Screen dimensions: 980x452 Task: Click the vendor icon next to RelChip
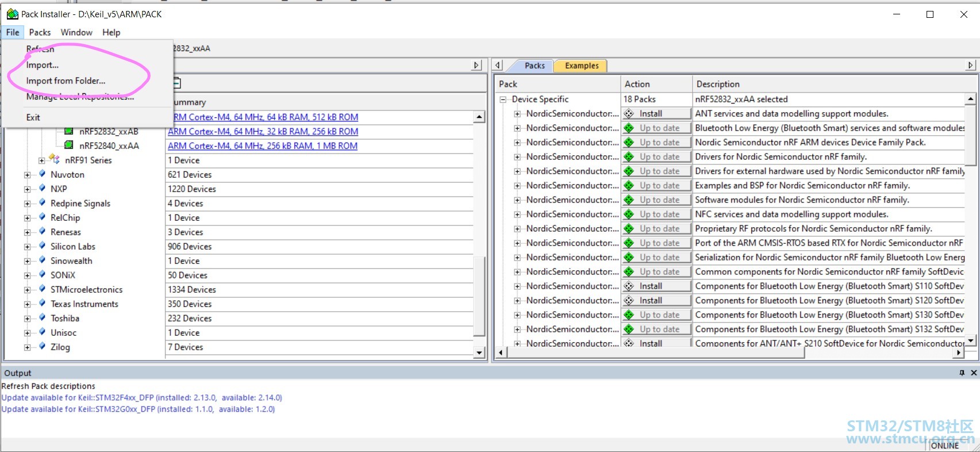click(x=41, y=217)
